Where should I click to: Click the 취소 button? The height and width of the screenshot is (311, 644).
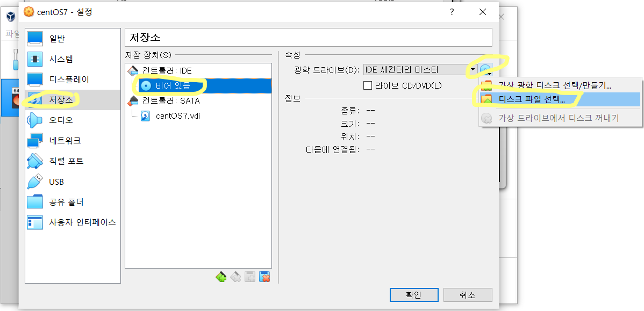[468, 295]
